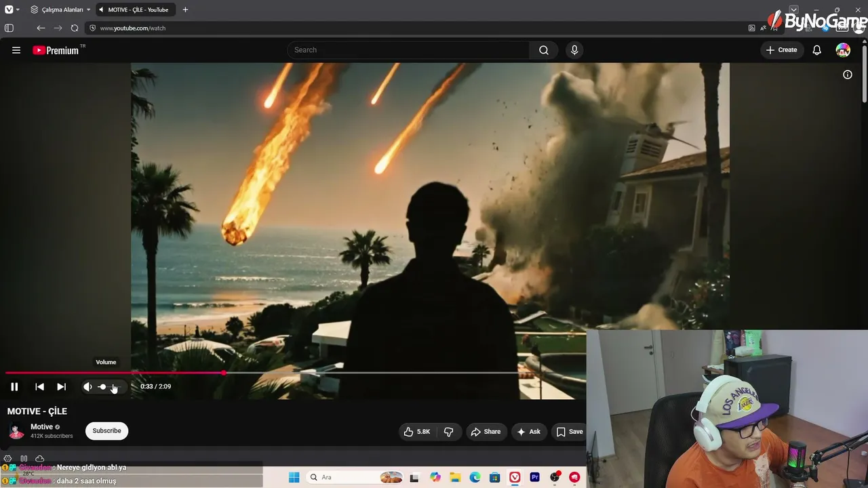This screenshot has width=868, height=488.
Task: Open Microsoft Store from the taskbar
Action: (x=495, y=477)
